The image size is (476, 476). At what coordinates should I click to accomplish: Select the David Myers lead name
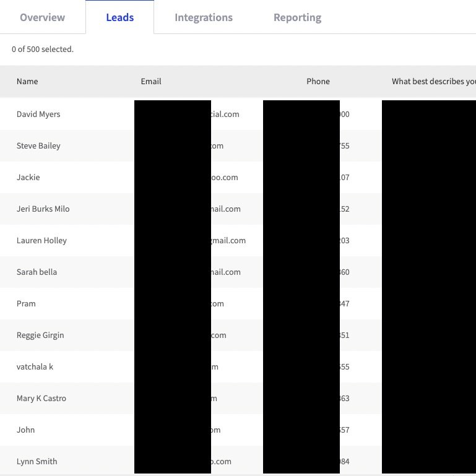[38, 114]
